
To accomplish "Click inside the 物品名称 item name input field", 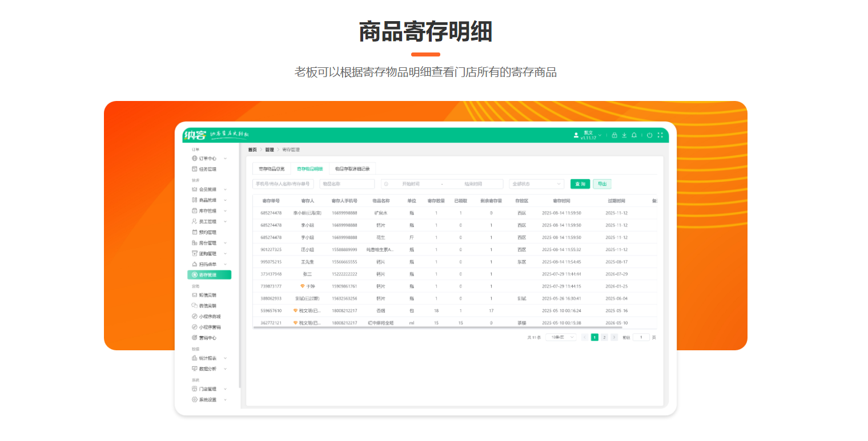I will tap(347, 184).
